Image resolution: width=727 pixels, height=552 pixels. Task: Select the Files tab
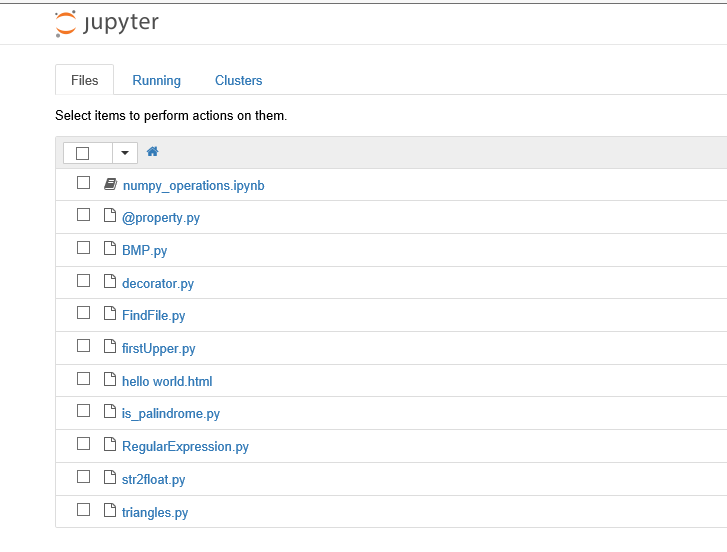click(x=84, y=80)
